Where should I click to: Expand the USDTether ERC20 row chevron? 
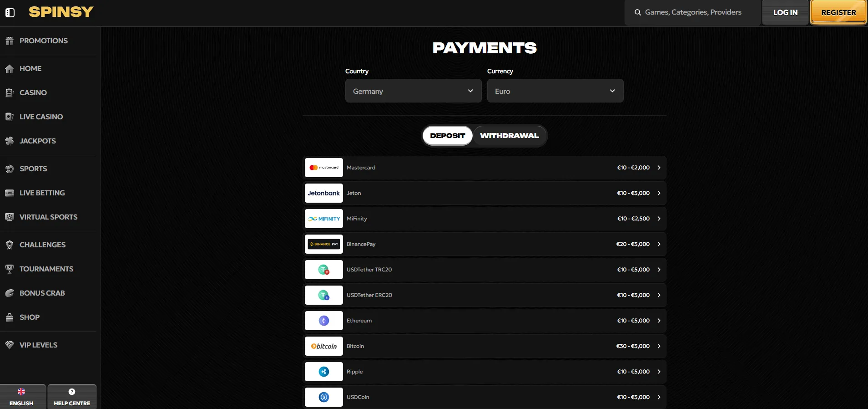point(659,295)
